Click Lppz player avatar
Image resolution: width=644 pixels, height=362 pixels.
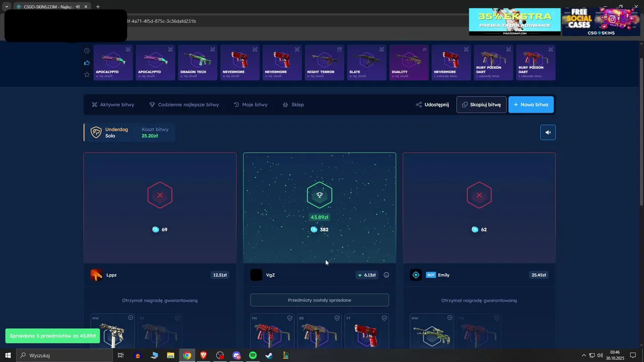click(96, 275)
